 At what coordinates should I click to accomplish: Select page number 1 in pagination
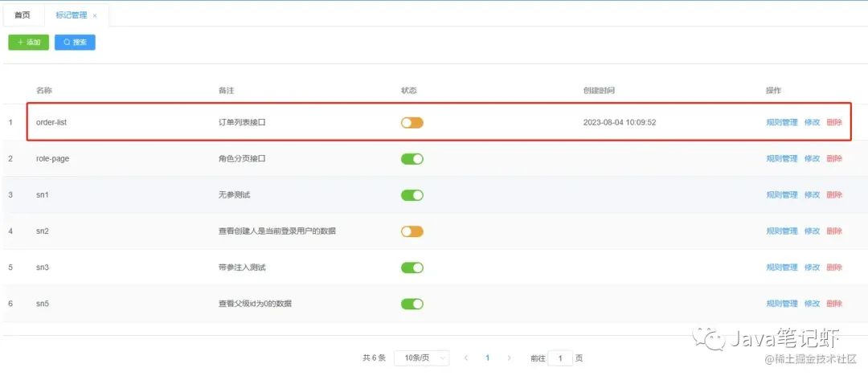[x=488, y=358]
